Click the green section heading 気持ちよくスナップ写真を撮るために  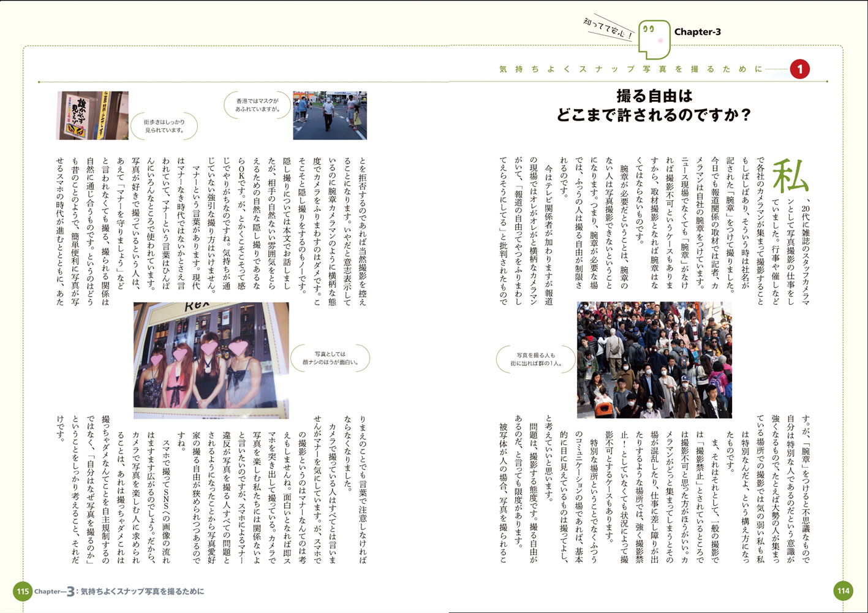[x=631, y=69]
